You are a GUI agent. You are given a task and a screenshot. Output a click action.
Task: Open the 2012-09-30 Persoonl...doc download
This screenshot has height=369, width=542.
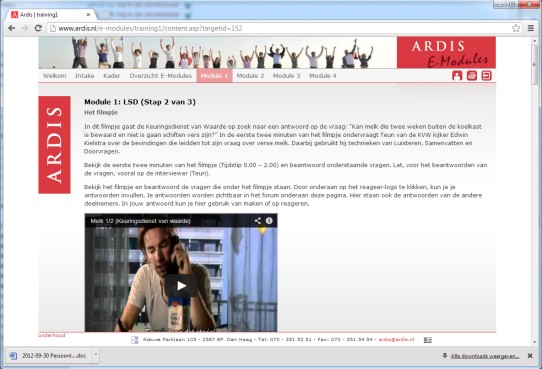pos(49,356)
